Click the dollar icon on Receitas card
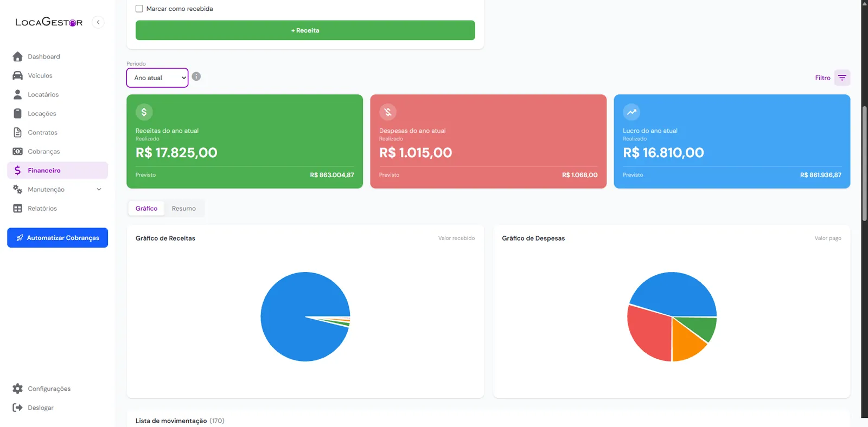 [x=144, y=112]
